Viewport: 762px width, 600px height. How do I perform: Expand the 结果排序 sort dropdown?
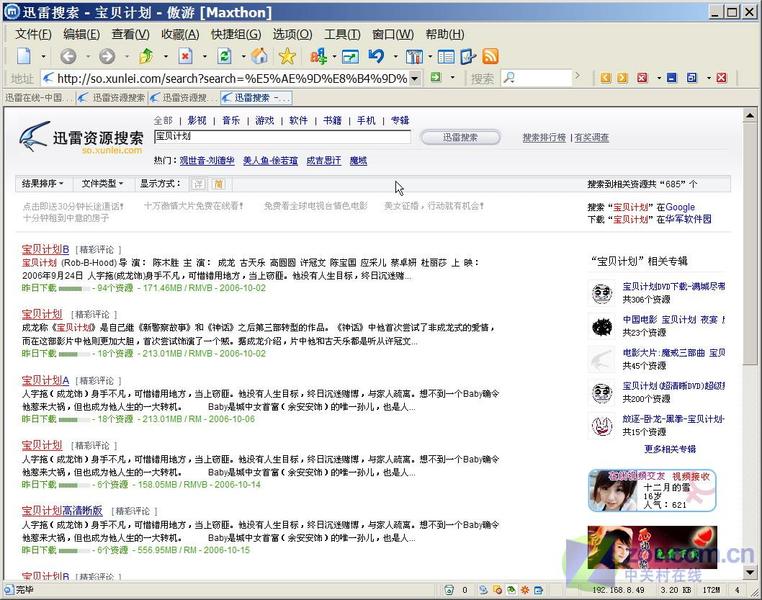pos(42,183)
